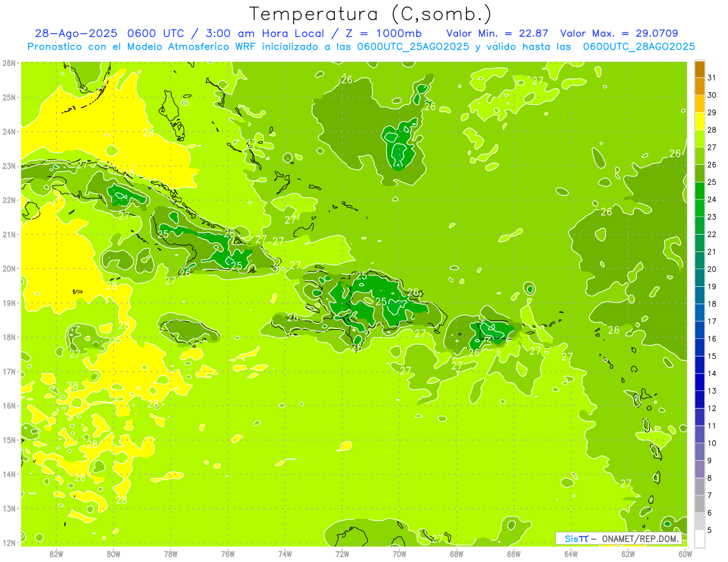Click legend value 10 on the color bar
Screen dimensions: 728x562
tap(712, 443)
